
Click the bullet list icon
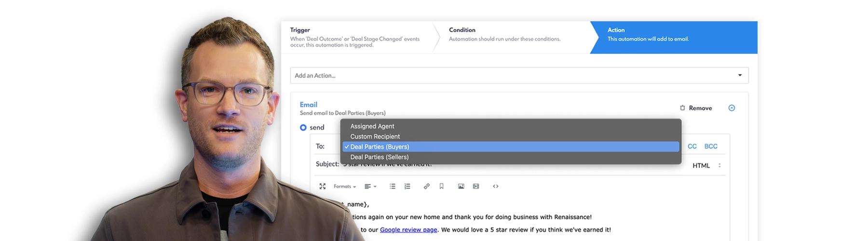[x=393, y=187]
